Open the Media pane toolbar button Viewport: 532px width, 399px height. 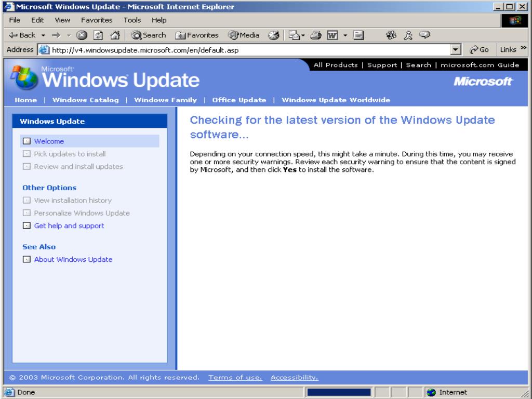point(244,35)
